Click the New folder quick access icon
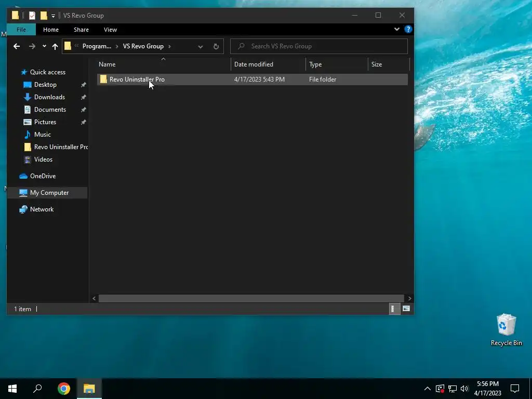Viewport: 532px width, 399px height. pyautogui.click(x=44, y=15)
